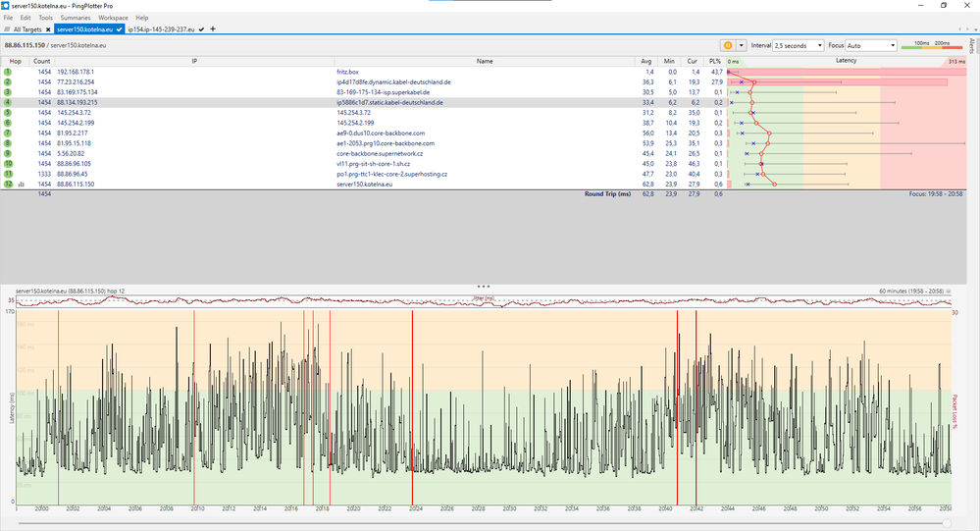Click the timeline scroll slider handle at bottom right

(x=947, y=523)
